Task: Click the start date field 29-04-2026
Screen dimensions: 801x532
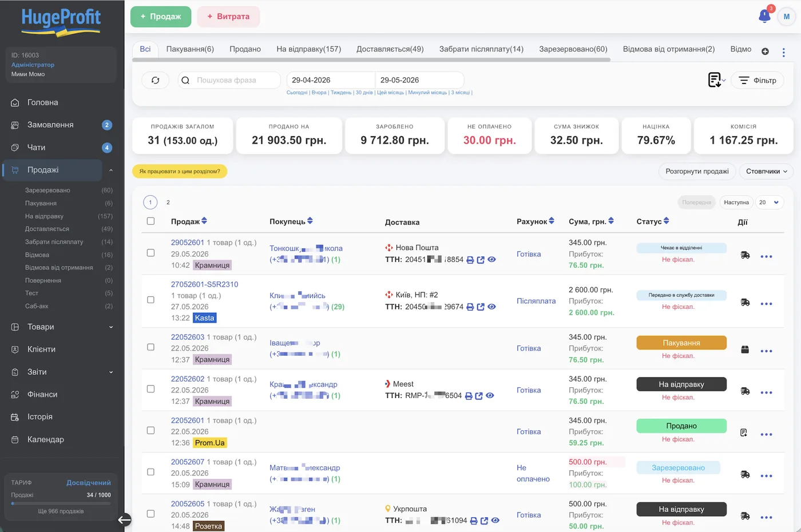Action: [331, 80]
